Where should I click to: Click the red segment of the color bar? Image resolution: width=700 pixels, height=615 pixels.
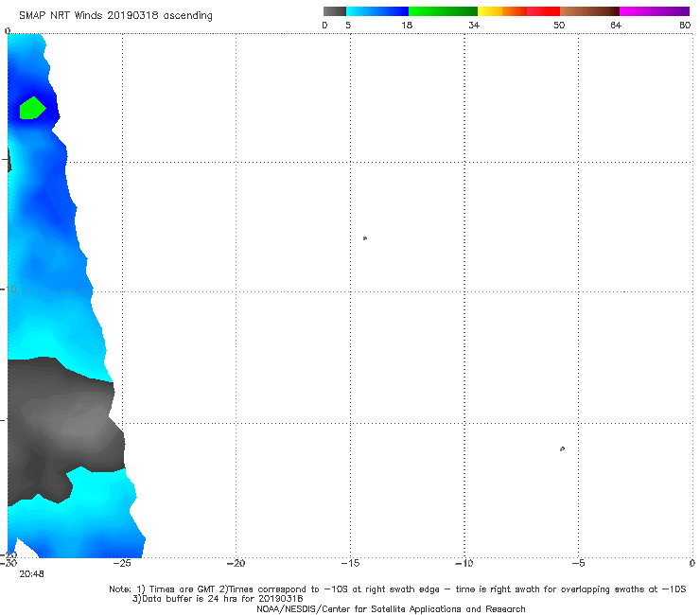tap(543, 11)
